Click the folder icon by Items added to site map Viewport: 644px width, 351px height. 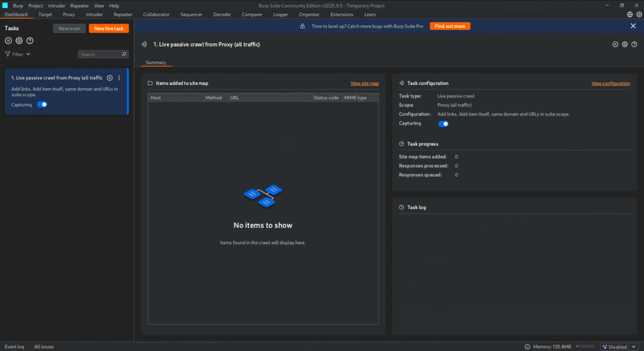(x=150, y=83)
